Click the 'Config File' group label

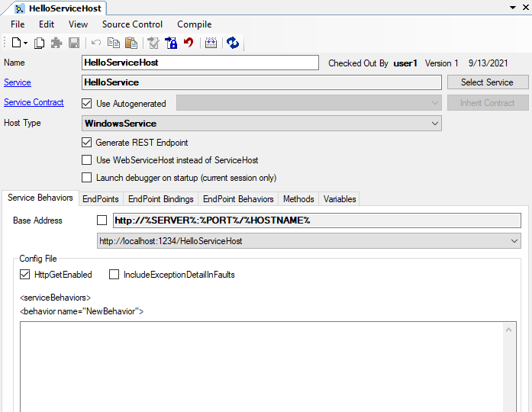[x=38, y=259]
